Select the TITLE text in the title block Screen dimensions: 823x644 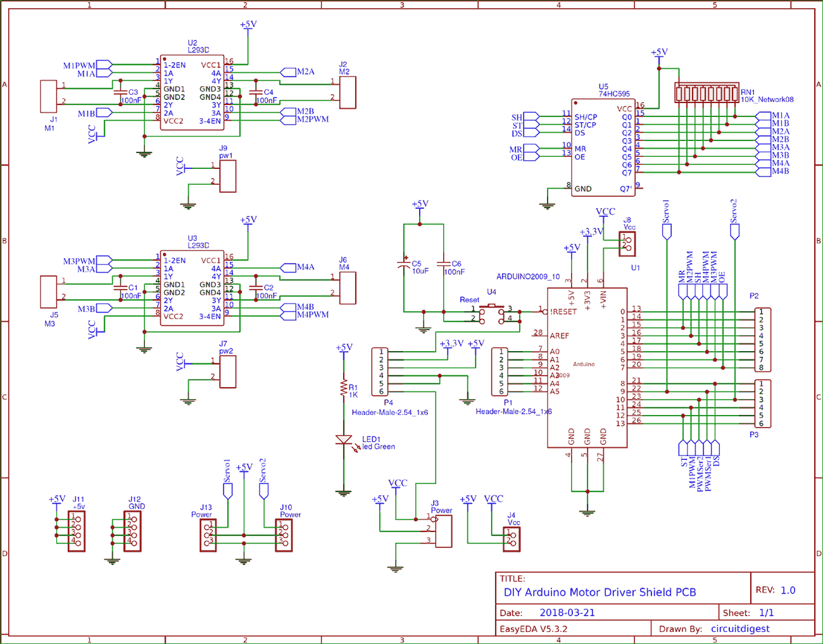(x=514, y=578)
